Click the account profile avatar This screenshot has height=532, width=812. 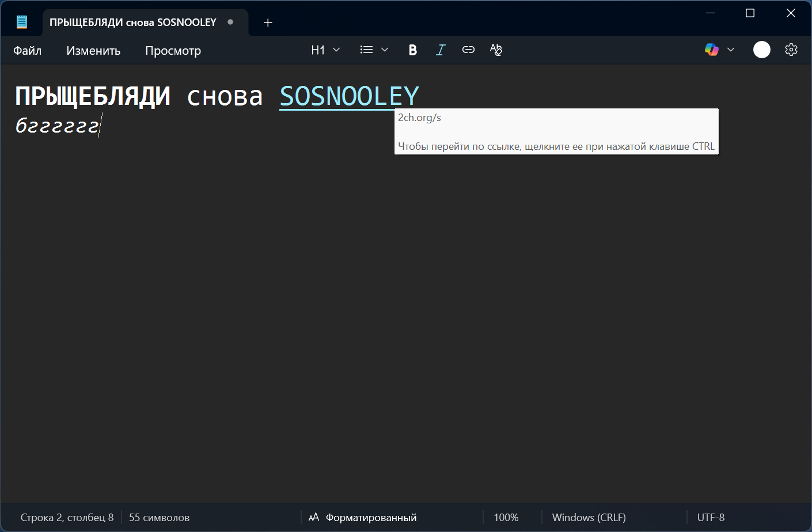(761, 50)
